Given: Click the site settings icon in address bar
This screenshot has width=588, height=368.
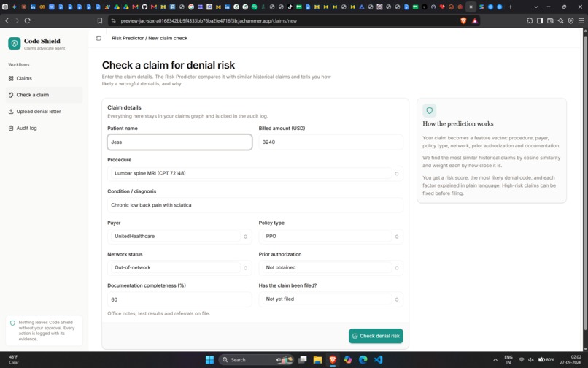Looking at the screenshot, I should [x=114, y=20].
